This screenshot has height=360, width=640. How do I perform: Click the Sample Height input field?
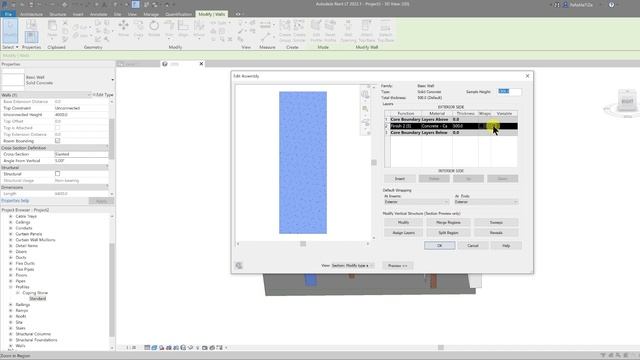pyautogui.click(x=509, y=91)
